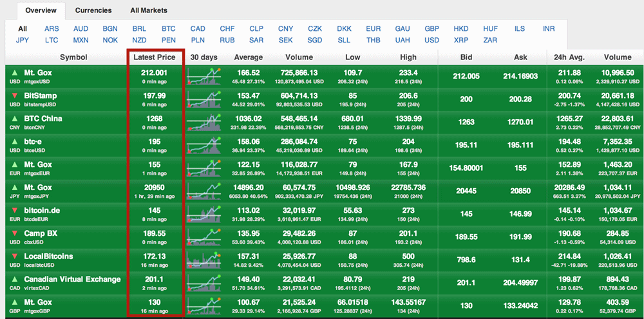Filter markets by USD currency
This screenshot has height=319, width=644.
[x=431, y=41]
